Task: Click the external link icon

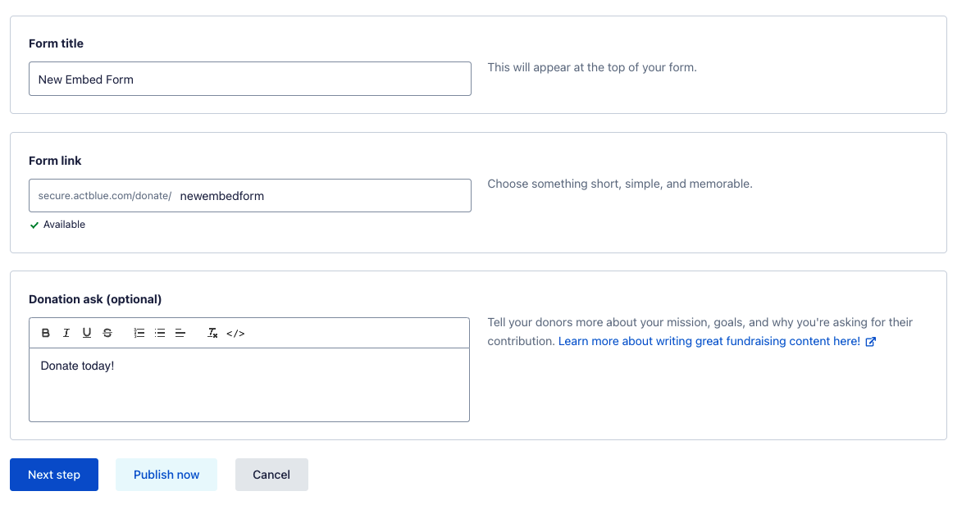Action: (871, 342)
